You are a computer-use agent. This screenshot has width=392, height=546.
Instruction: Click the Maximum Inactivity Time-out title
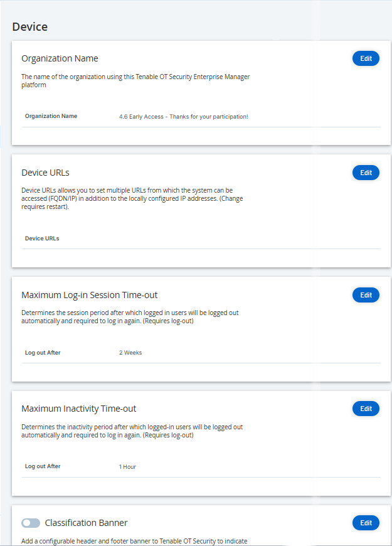click(78, 409)
